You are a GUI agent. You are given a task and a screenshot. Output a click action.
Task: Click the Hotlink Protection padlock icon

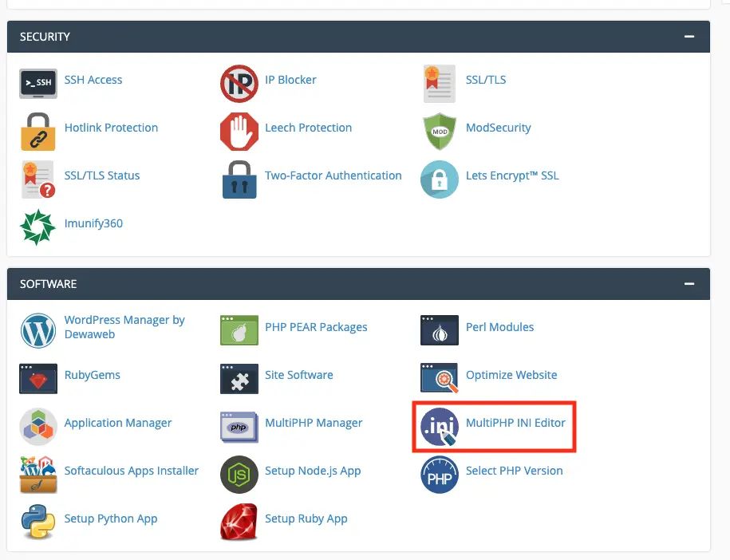tap(37, 131)
